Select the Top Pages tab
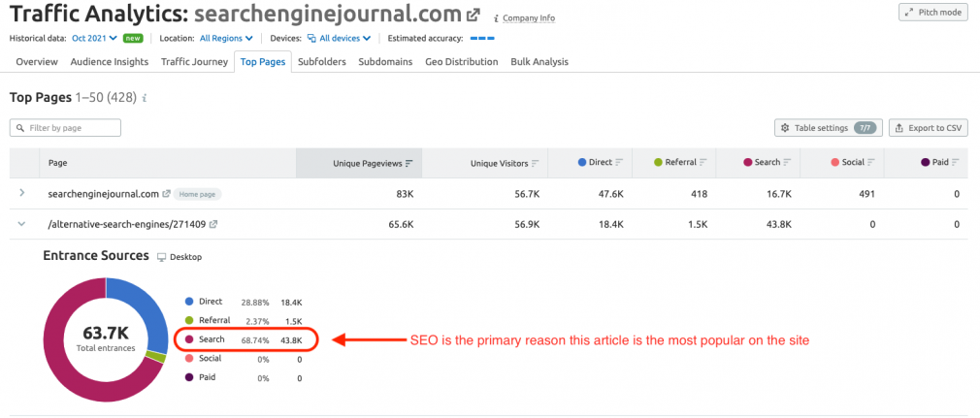This screenshot has width=980, height=418. coord(263,62)
